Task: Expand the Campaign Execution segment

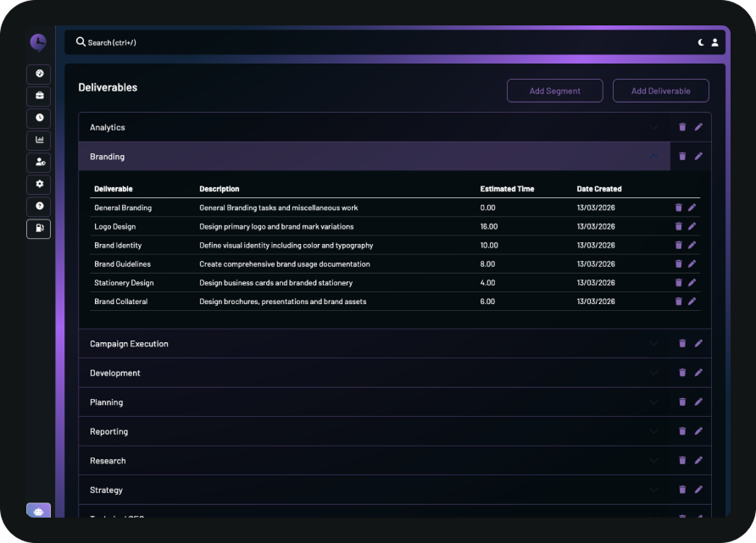Action: click(x=653, y=344)
